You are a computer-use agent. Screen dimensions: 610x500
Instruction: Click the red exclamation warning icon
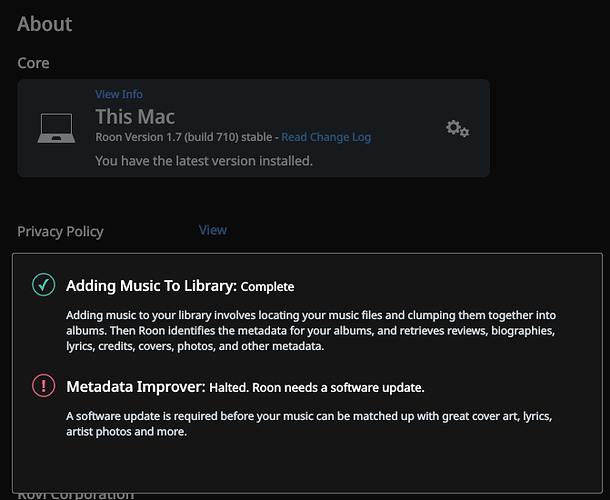[x=44, y=386]
